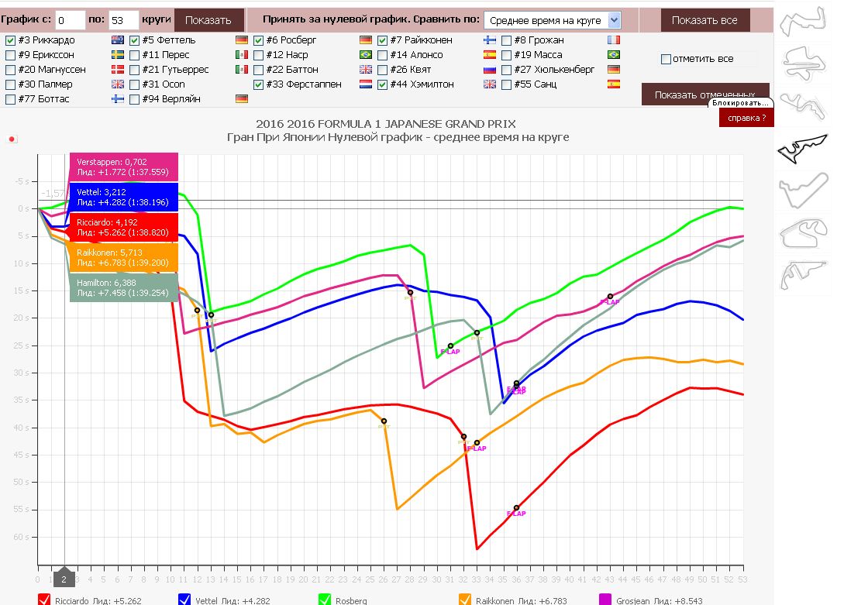Select the highlighted black track outline icon
Image resolution: width=868 pixels, height=605 pixels.
click(x=803, y=148)
